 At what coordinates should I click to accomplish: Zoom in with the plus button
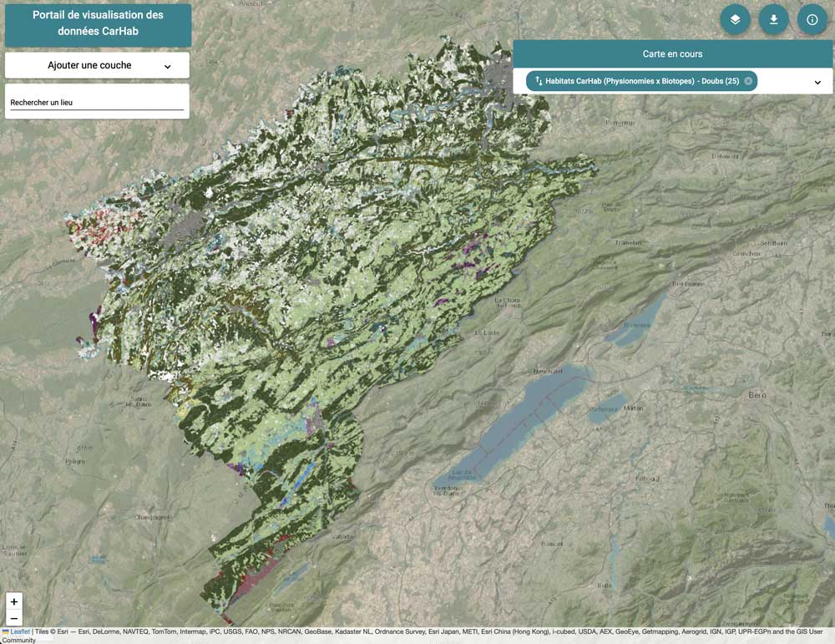(14, 601)
